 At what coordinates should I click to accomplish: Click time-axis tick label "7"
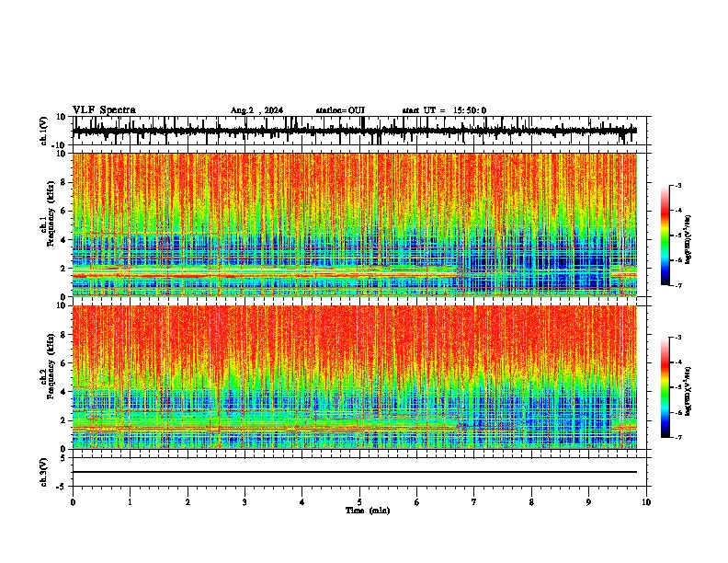tap(474, 502)
